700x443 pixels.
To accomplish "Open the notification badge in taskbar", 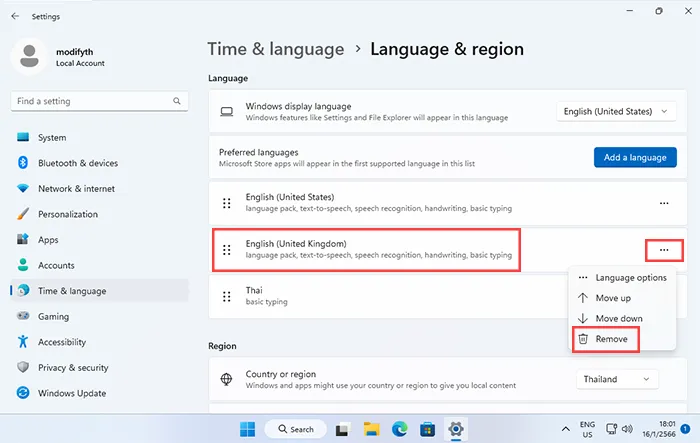I will (x=685, y=429).
